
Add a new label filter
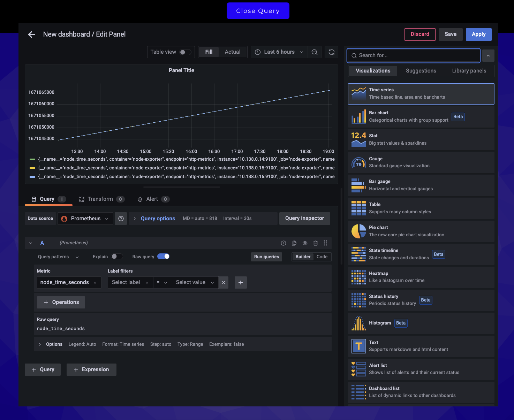tap(241, 282)
